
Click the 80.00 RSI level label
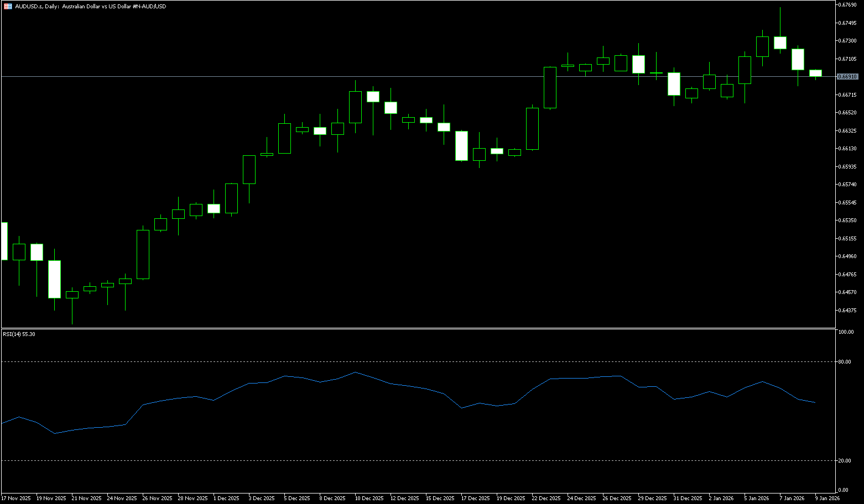tap(845, 362)
